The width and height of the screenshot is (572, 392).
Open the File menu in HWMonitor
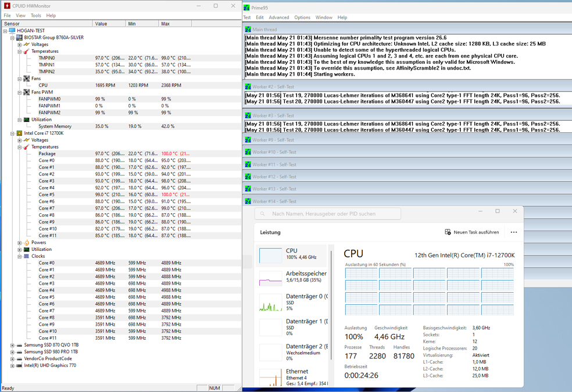pos(8,16)
